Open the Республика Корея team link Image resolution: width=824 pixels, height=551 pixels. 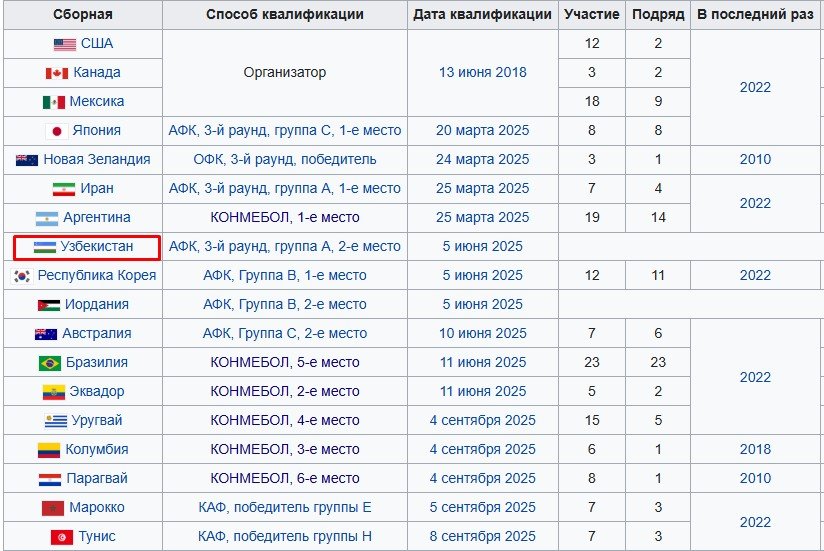97,275
